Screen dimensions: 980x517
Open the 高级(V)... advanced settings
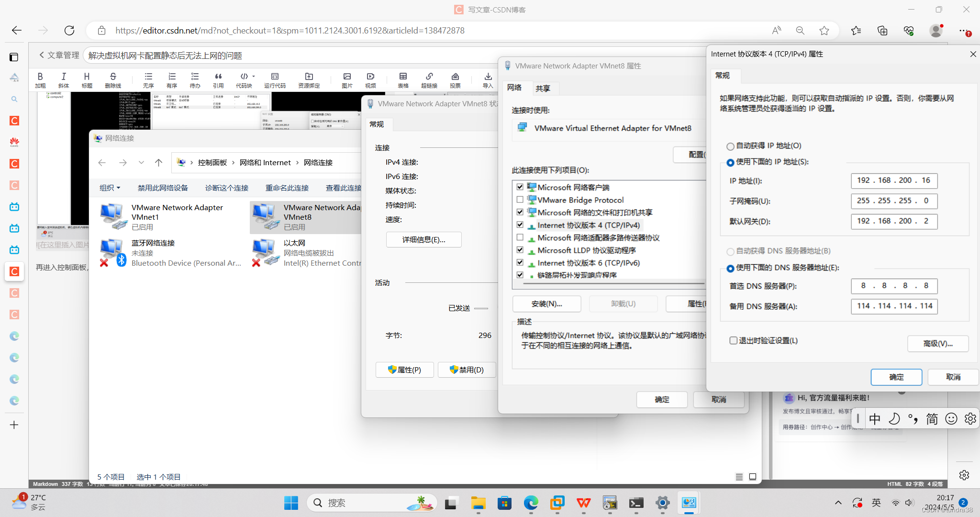pyautogui.click(x=938, y=344)
